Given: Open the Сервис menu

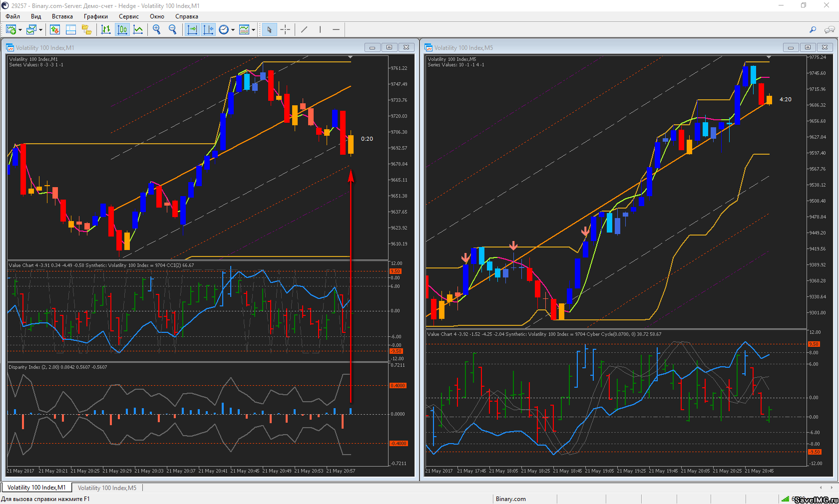Looking at the screenshot, I should pos(128,16).
